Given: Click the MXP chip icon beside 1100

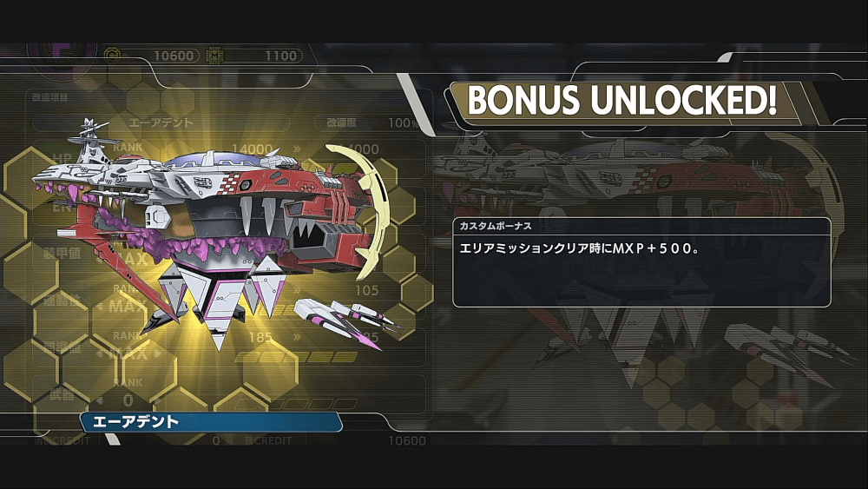Looking at the screenshot, I should point(214,56).
